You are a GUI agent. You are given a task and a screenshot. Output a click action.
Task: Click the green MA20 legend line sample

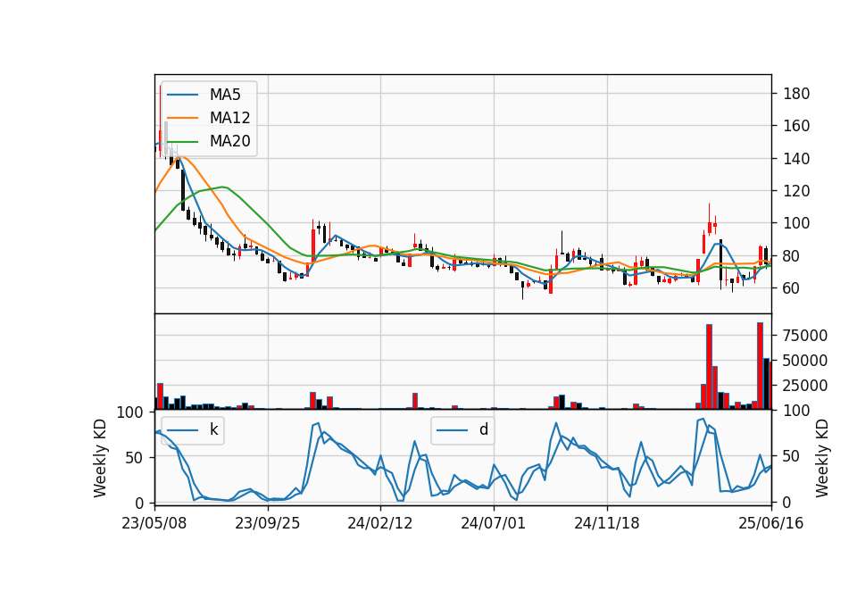(x=182, y=142)
